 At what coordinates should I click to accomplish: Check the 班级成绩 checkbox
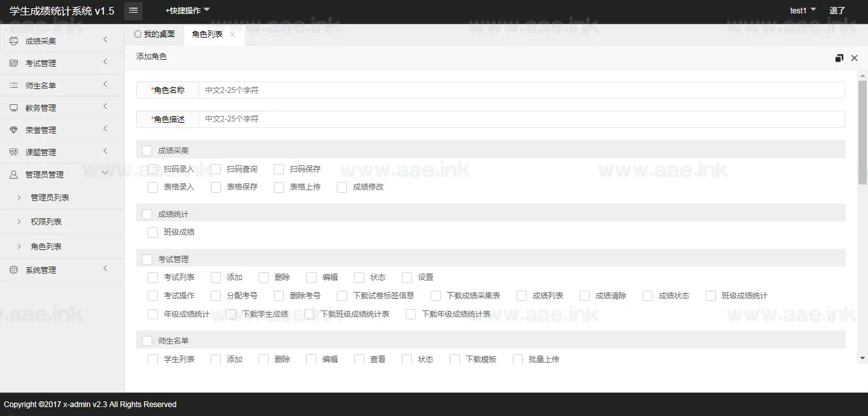pos(153,232)
